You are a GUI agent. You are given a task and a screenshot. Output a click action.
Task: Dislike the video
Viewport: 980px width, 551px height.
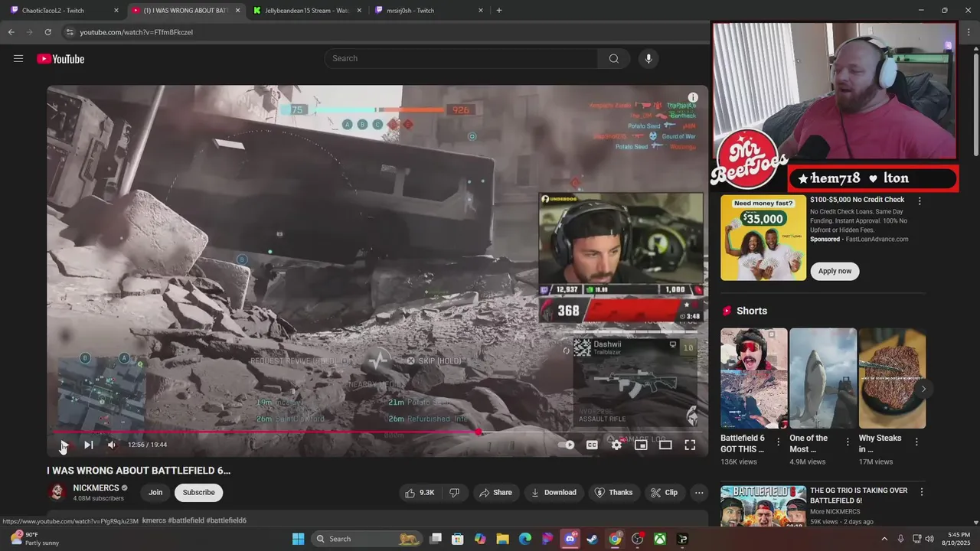click(454, 493)
